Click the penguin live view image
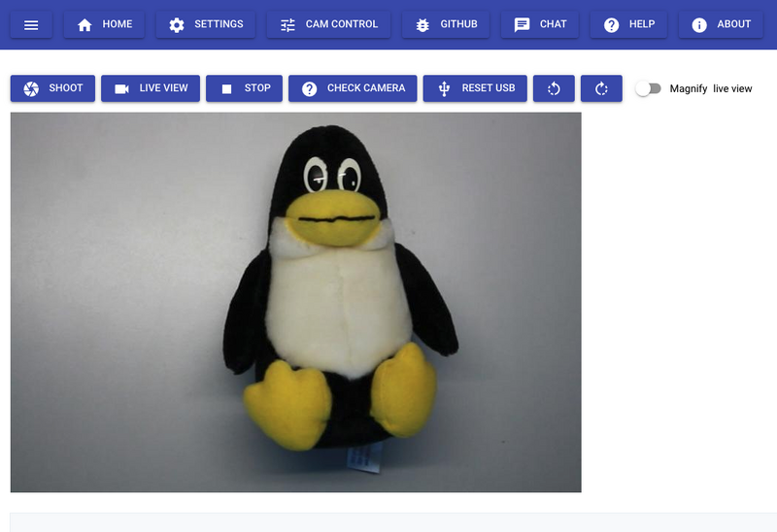The height and width of the screenshot is (532, 777). (x=296, y=302)
